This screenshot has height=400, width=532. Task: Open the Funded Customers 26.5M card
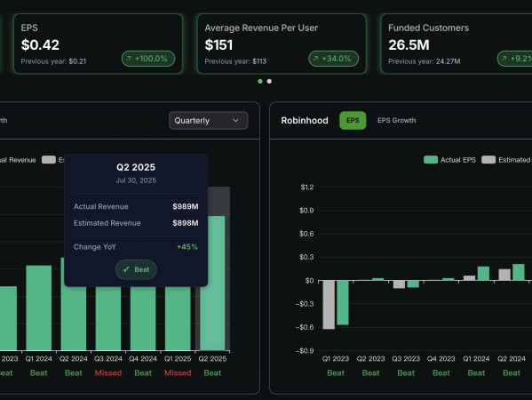tap(457, 44)
